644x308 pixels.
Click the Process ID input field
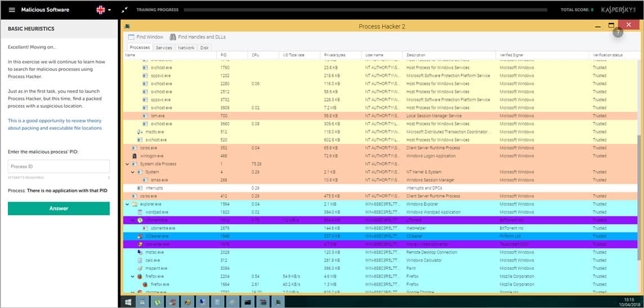coord(59,166)
